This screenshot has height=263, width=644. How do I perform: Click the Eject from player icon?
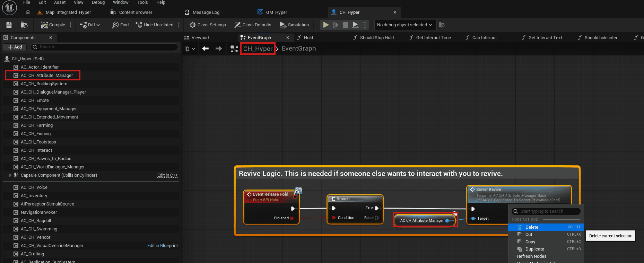tap(355, 25)
